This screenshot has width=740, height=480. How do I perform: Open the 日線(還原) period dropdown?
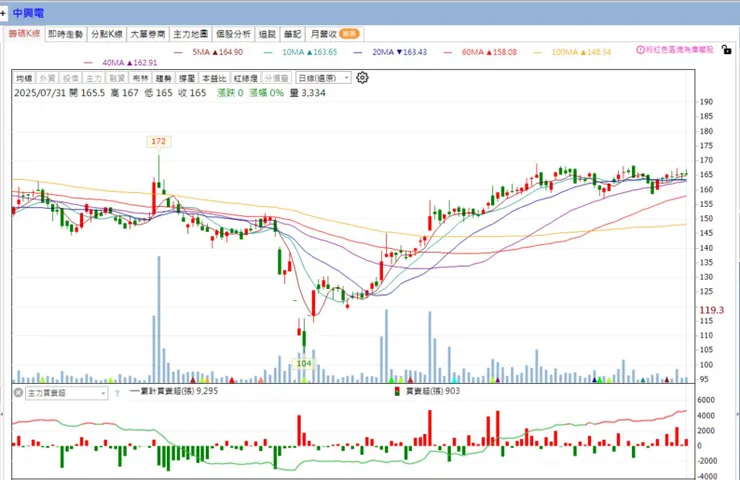[x=324, y=78]
